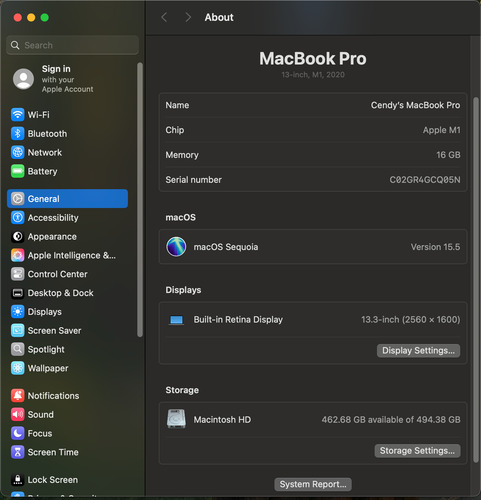481x500 pixels.
Task: Click the green Battery icon
Action: pyautogui.click(x=18, y=171)
